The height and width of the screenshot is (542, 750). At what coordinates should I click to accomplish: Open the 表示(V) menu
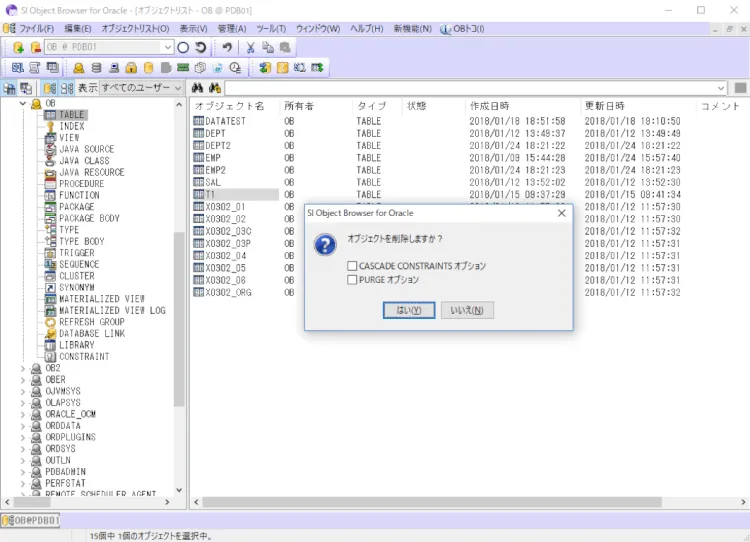194,29
